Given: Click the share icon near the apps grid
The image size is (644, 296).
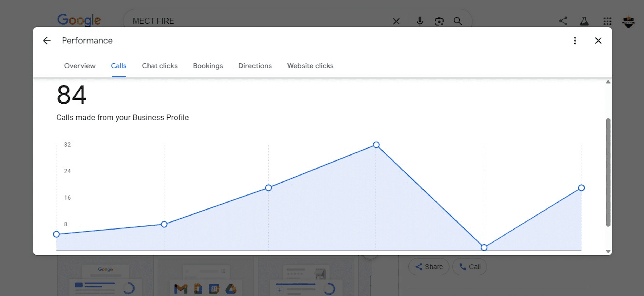Looking at the screenshot, I should [x=563, y=21].
